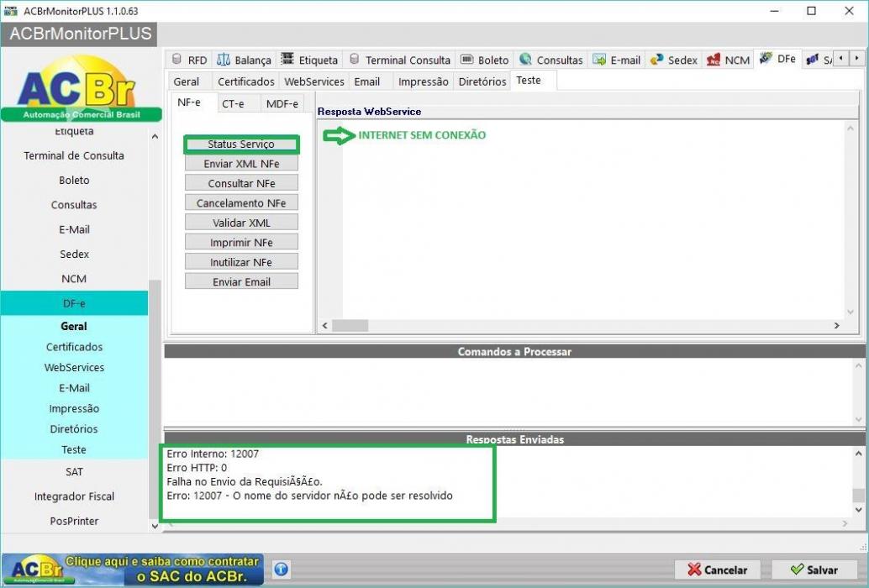
Task: Select Geral under DF-e in sidebar
Action: click(74, 326)
